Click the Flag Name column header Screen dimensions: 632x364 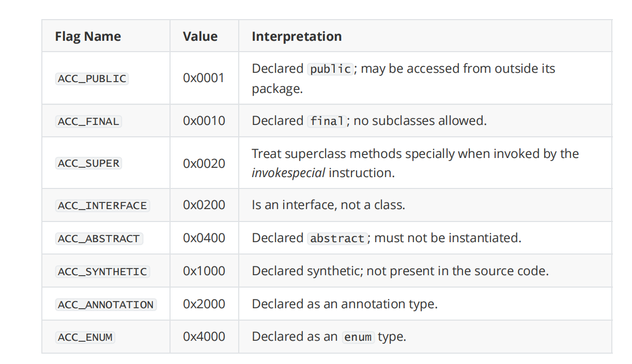coord(88,37)
